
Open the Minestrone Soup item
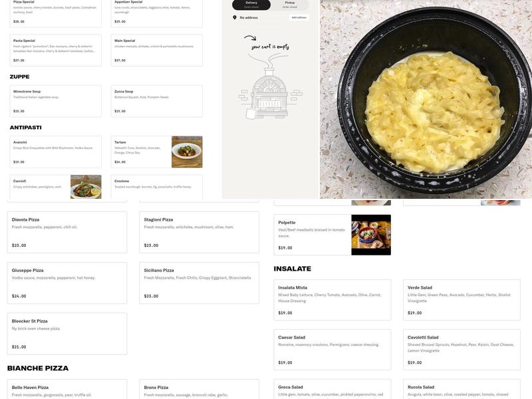tap(56, 101)
